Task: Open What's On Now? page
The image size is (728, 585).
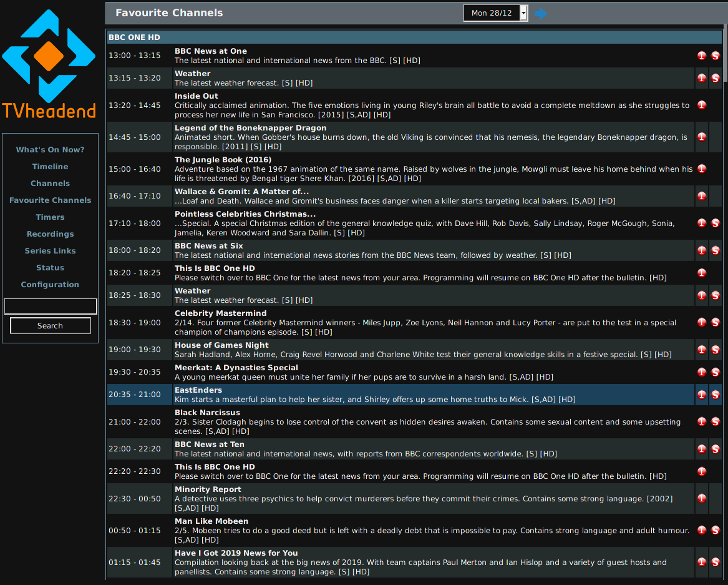Action: (x=50, y=150)
